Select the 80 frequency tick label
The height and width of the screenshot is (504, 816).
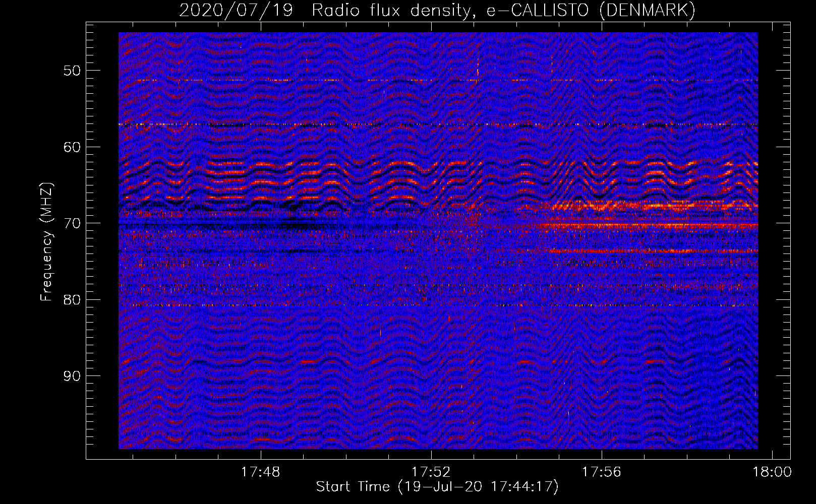point(72,300)
